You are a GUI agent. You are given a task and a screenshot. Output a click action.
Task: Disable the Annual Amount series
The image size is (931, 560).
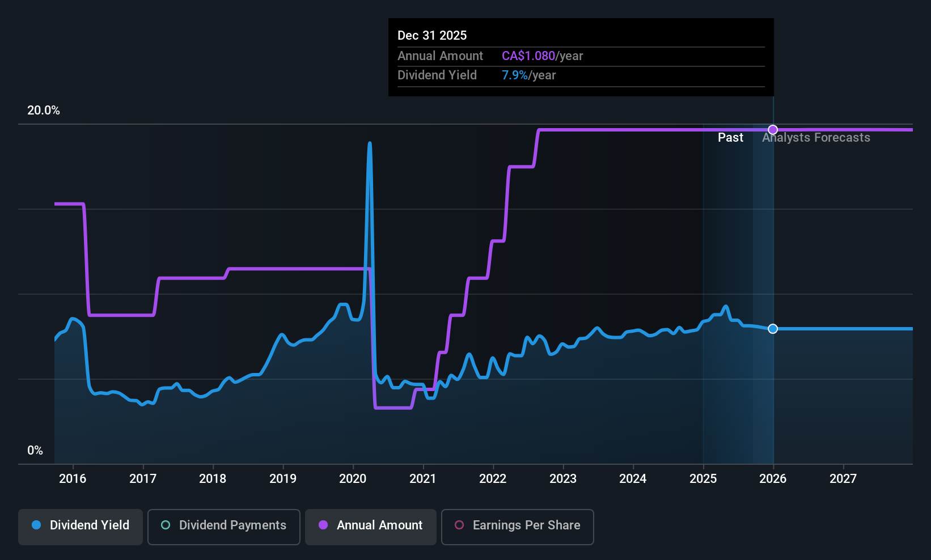[370, 525]
